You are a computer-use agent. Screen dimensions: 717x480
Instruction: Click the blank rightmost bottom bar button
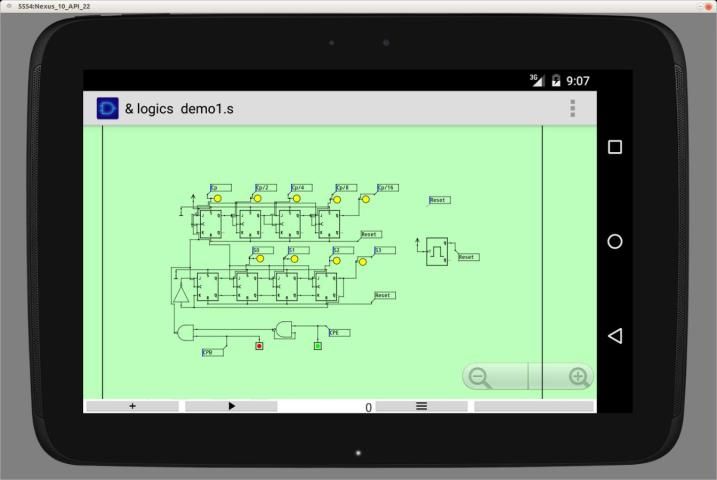coord(533,406)
